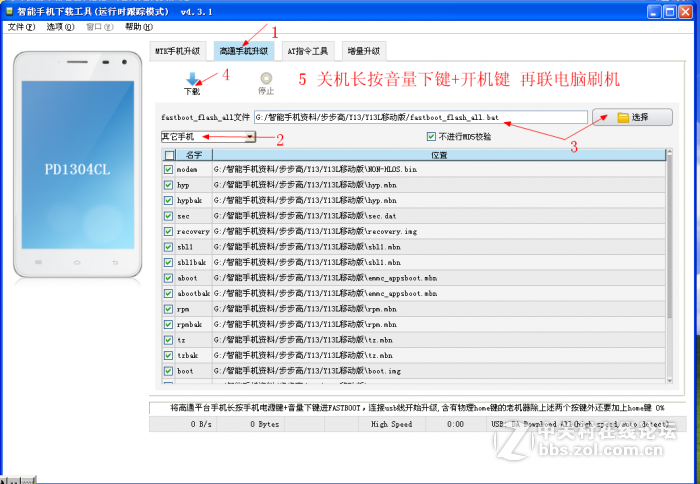Toggle the 不进行MD5校验 checkbox
This screenshot has height=484, width=700.
point(431,137)
